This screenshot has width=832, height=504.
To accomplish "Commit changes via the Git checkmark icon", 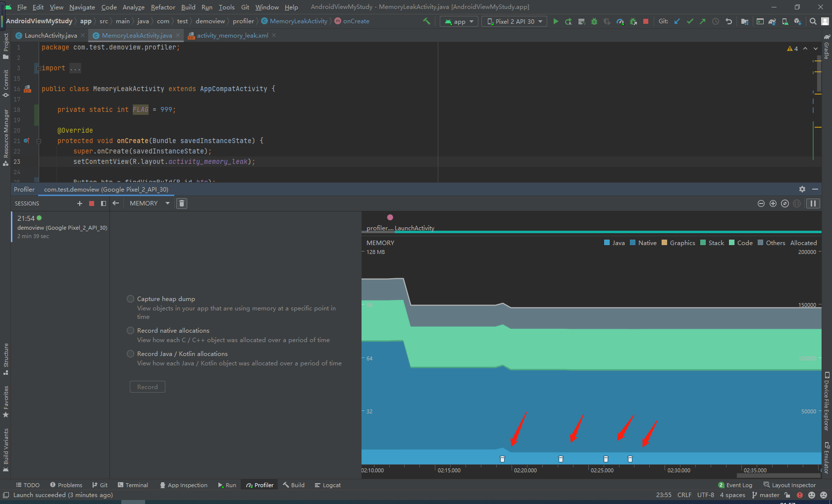I will 690,21.
